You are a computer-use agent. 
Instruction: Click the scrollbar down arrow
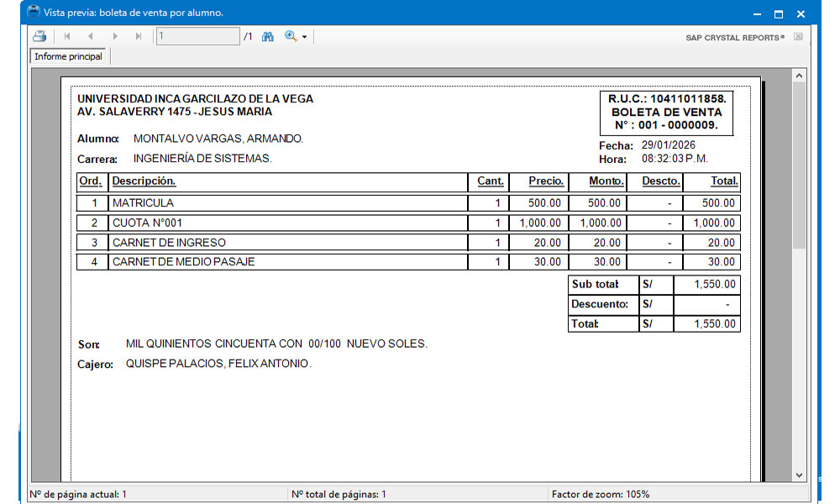coord(800,475)
